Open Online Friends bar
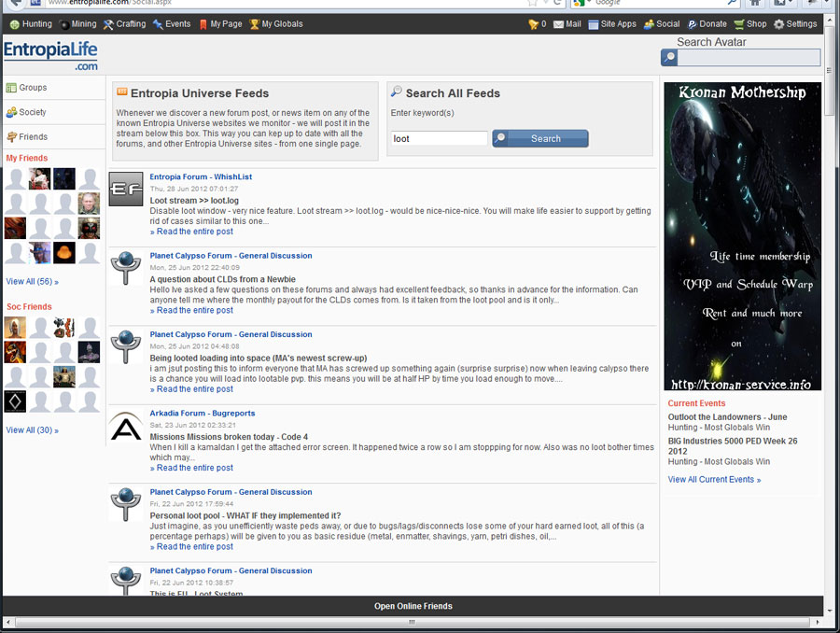Image resolution: width=840 pixels, height=633 pixels. coord(413,606)
